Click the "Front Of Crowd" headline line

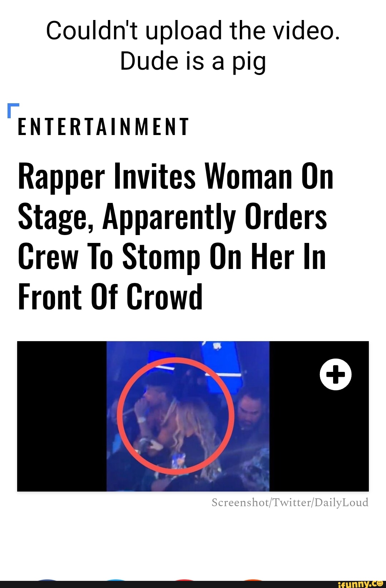coord(110,297)
